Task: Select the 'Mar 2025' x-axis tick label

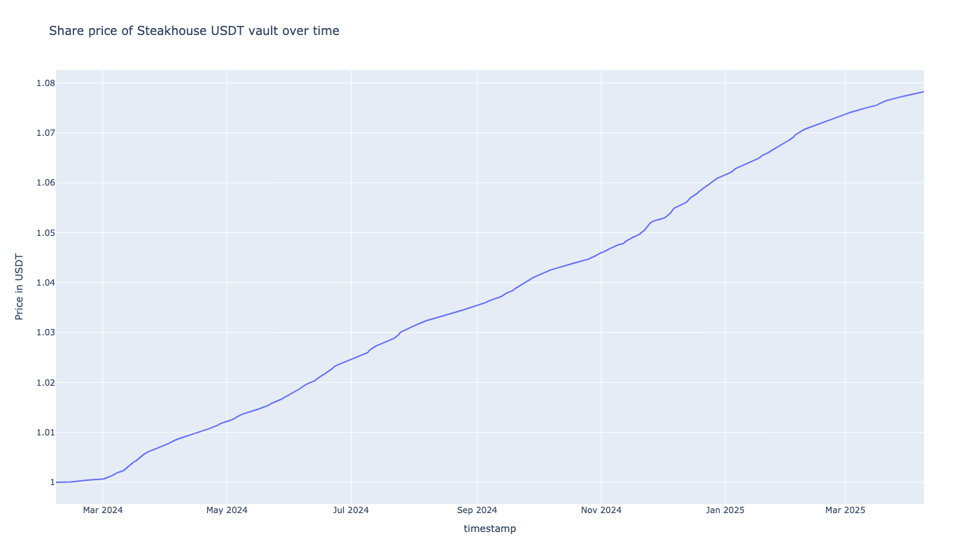Action: 845,510
